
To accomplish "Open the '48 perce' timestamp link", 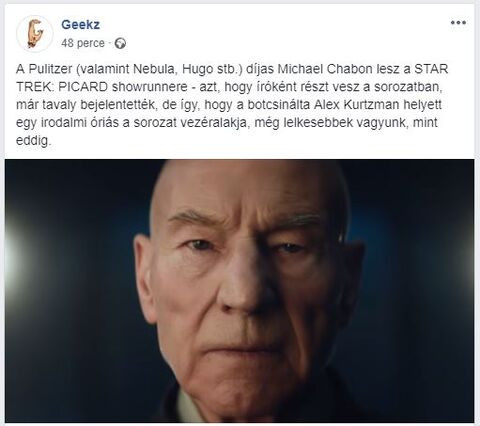I will tap(83, 43).
